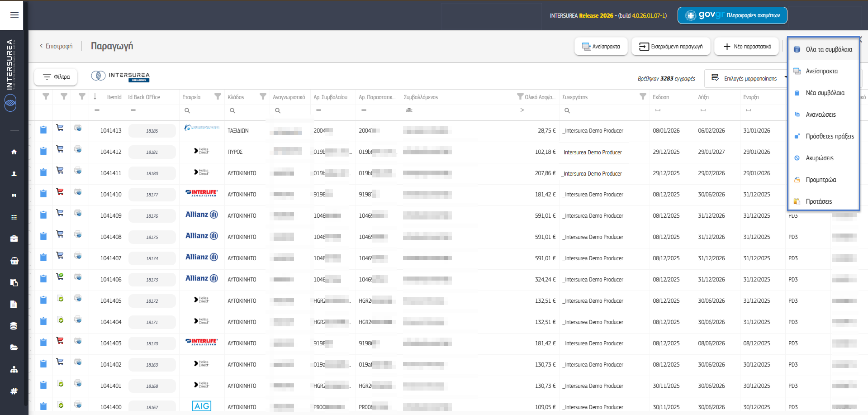Click the print icon for row 1041412
The height and width of the screenshot is (415, 868).
point(78,149)
